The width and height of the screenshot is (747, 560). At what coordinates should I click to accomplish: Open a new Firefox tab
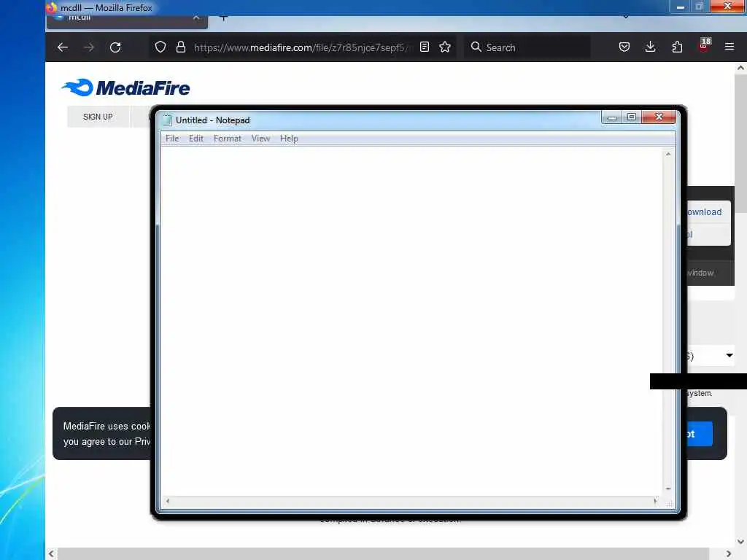(223, 17)
